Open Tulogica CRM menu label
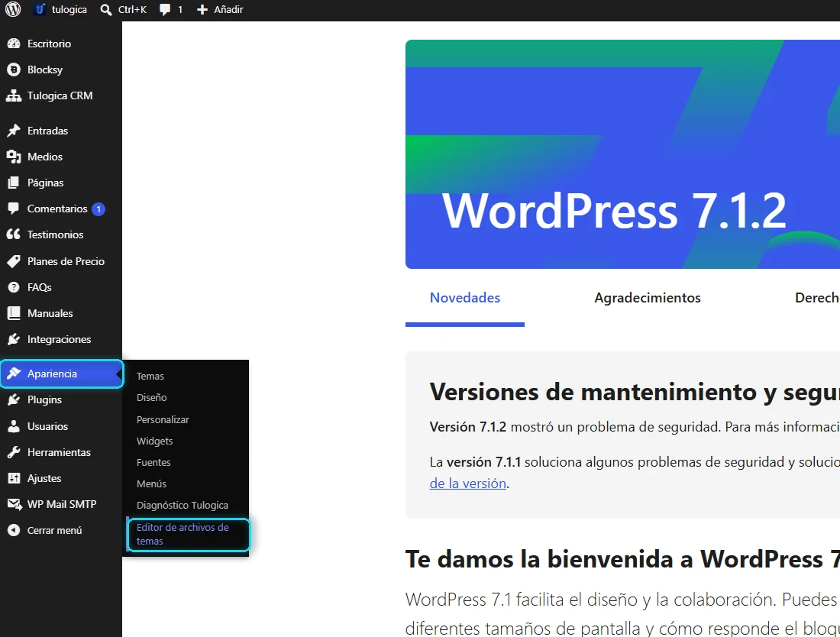This screenshot has width=840, height=637. [x=60, y=95]
